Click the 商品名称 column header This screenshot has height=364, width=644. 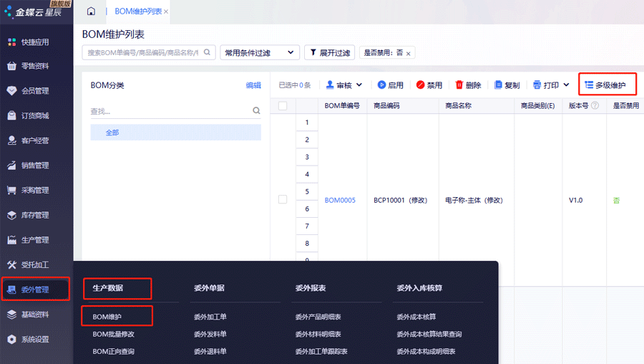[459, 106]
